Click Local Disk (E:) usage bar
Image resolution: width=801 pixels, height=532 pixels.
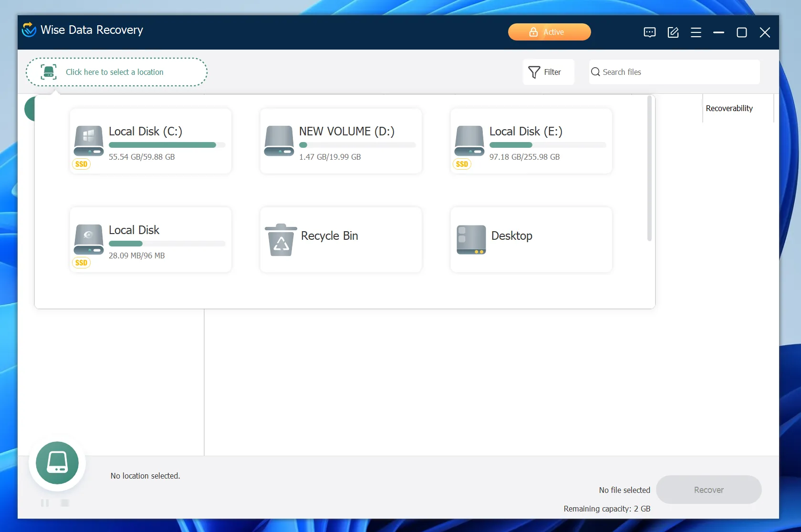pyautogui.click(x=548, y=145)
